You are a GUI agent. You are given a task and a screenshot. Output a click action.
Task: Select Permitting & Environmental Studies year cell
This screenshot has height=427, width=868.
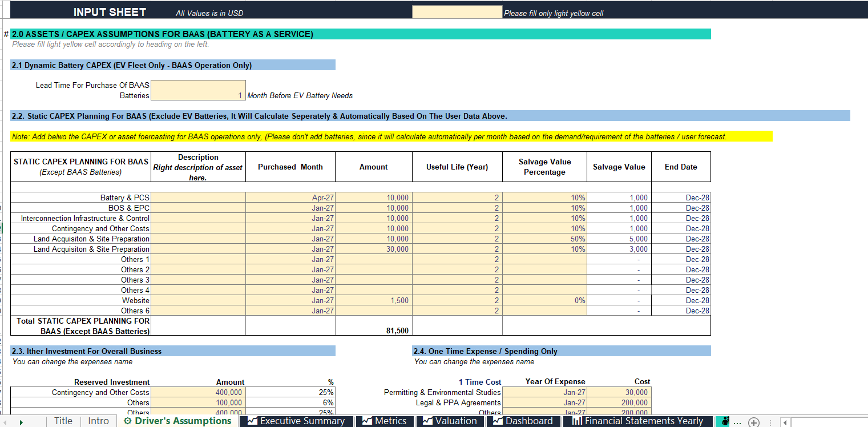(544, 392)
